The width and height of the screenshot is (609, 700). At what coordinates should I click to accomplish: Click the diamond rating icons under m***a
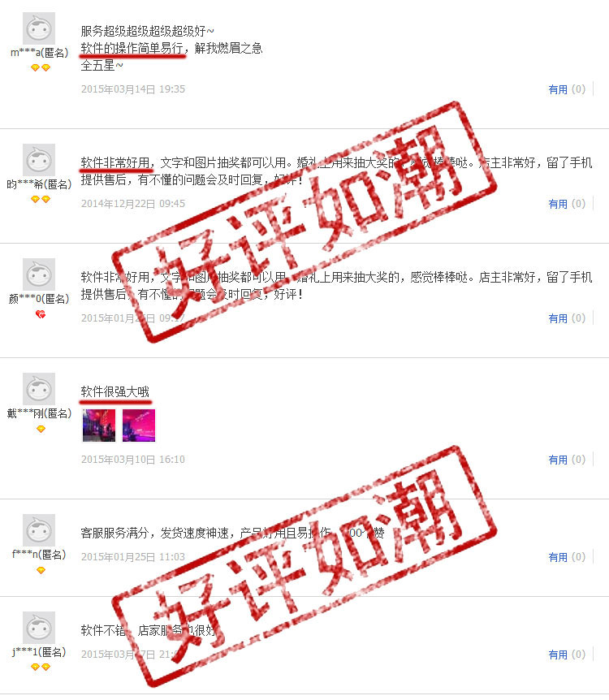click(40, 68)
